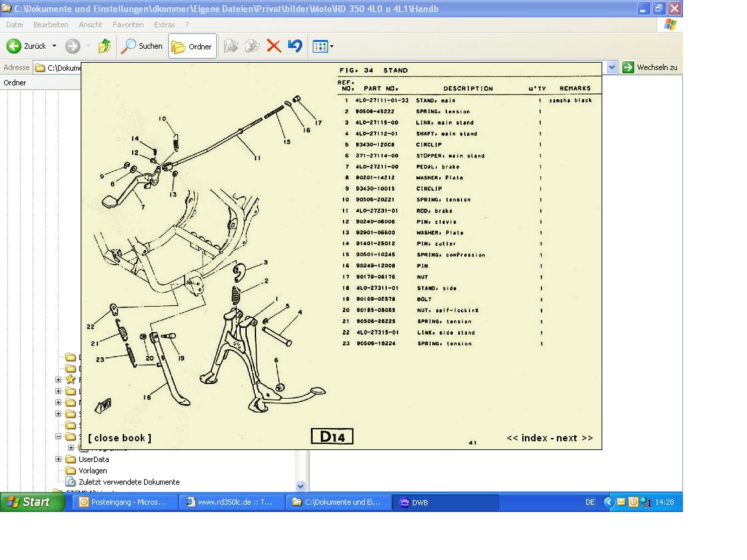
Task: Click the 'ROD, brake' description
Action: tap(434, 211)
